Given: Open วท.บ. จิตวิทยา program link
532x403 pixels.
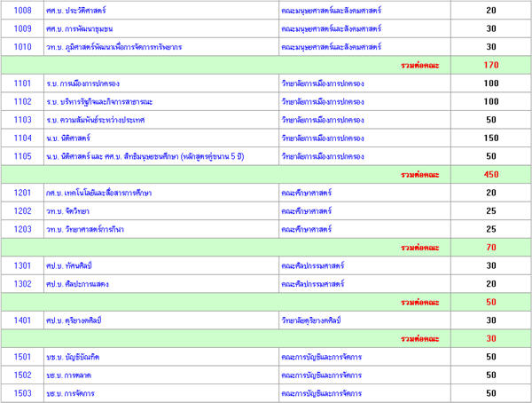Looking at the screenshot, I should 73,211.
